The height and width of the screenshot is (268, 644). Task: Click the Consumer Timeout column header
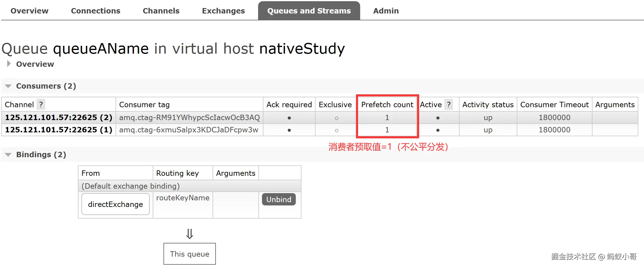[x=554, y=105]
